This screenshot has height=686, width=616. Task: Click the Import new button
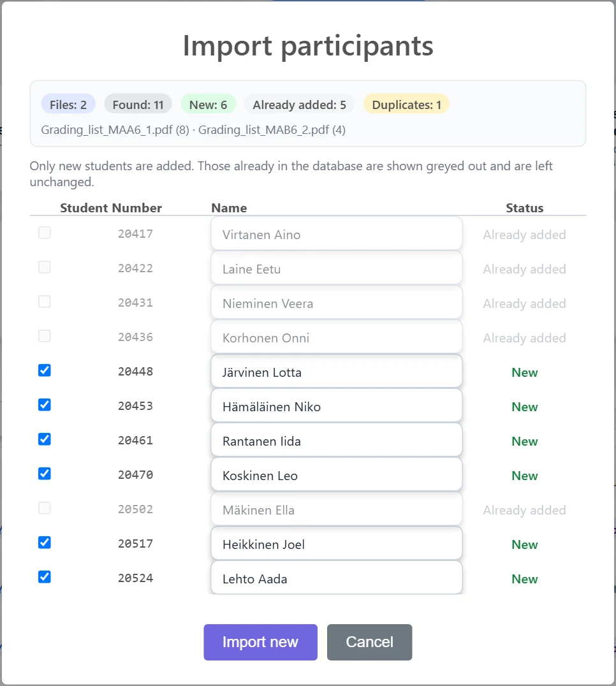[x=260, y=642]
